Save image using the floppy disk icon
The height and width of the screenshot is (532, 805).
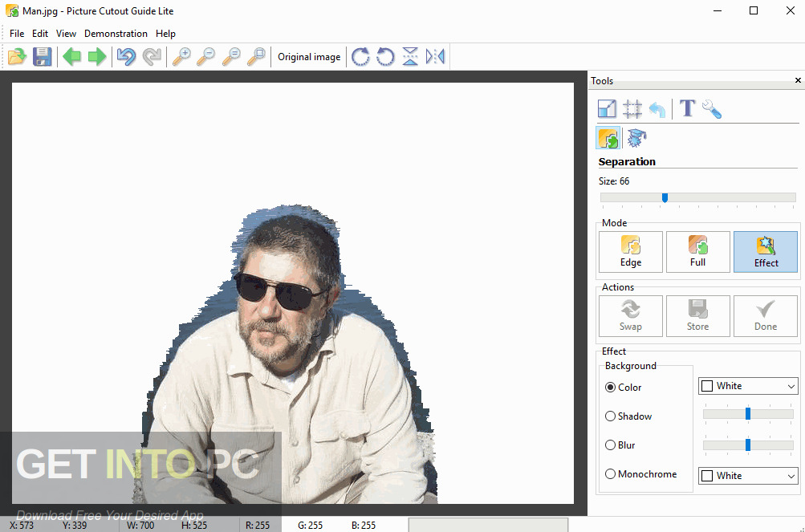point(42,56)
